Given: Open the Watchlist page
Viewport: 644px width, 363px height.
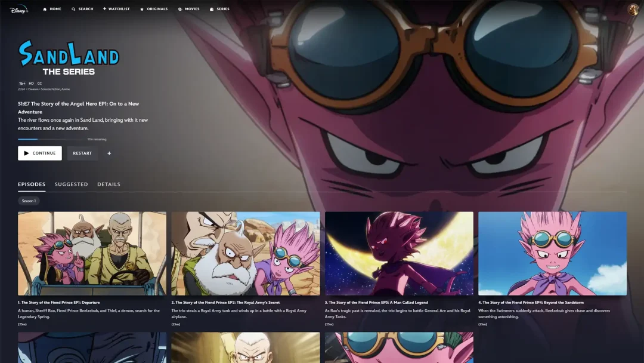Looking at the screenshot, I should 116,9.
